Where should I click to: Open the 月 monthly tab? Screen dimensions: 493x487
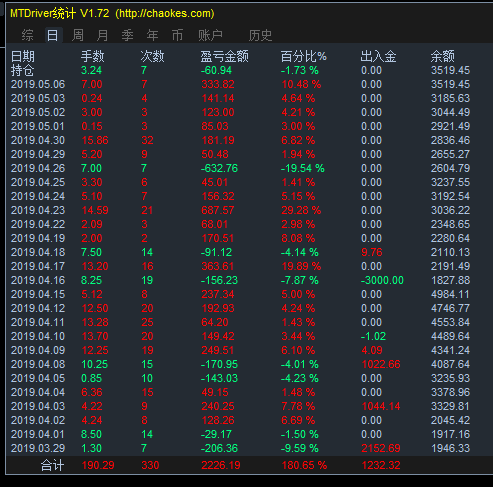(x=102, y=35)
